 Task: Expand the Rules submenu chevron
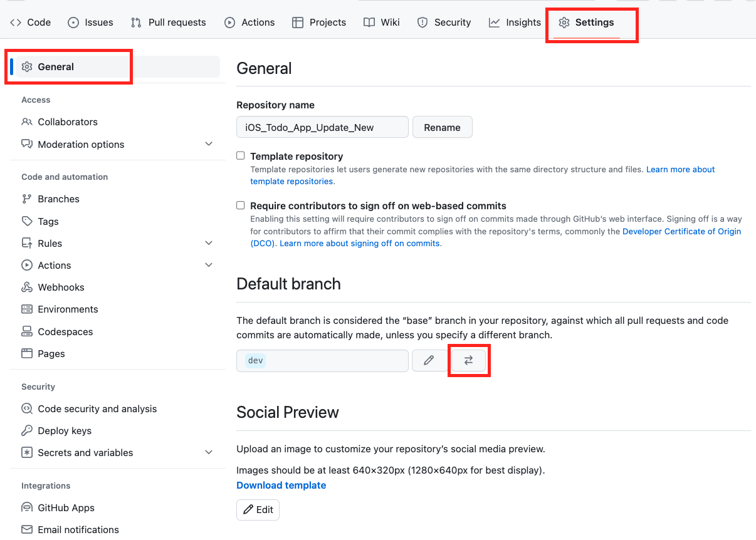[209, 243]
